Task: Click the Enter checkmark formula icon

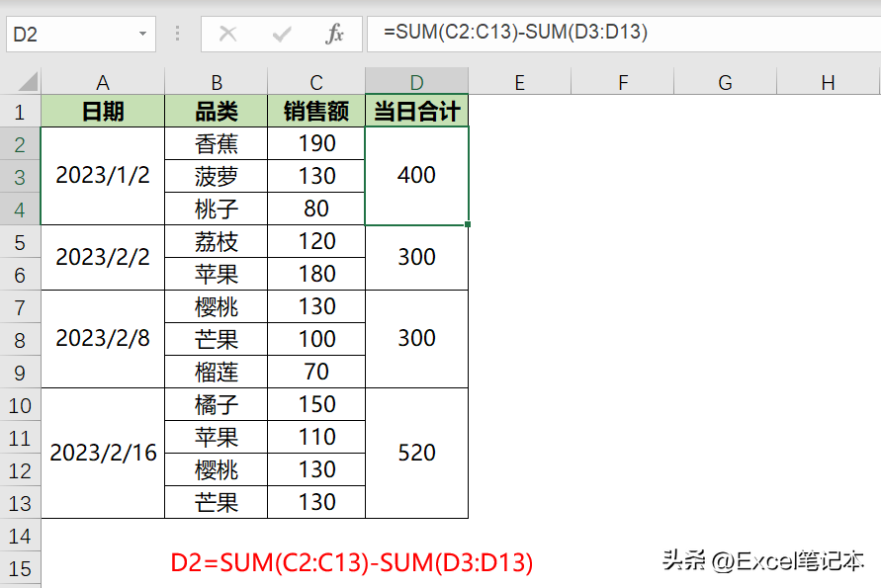Action: tap(281, 35)
